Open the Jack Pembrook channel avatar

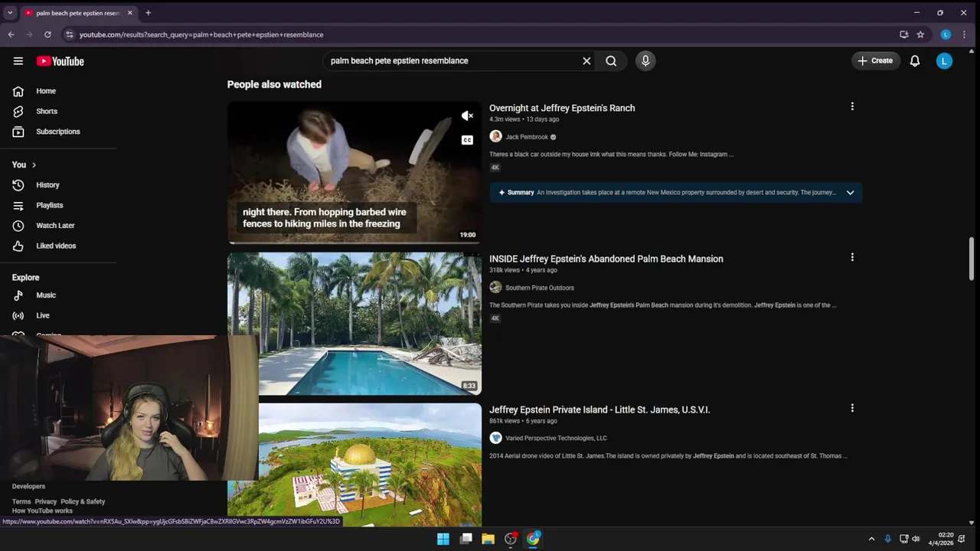point(495,137)
